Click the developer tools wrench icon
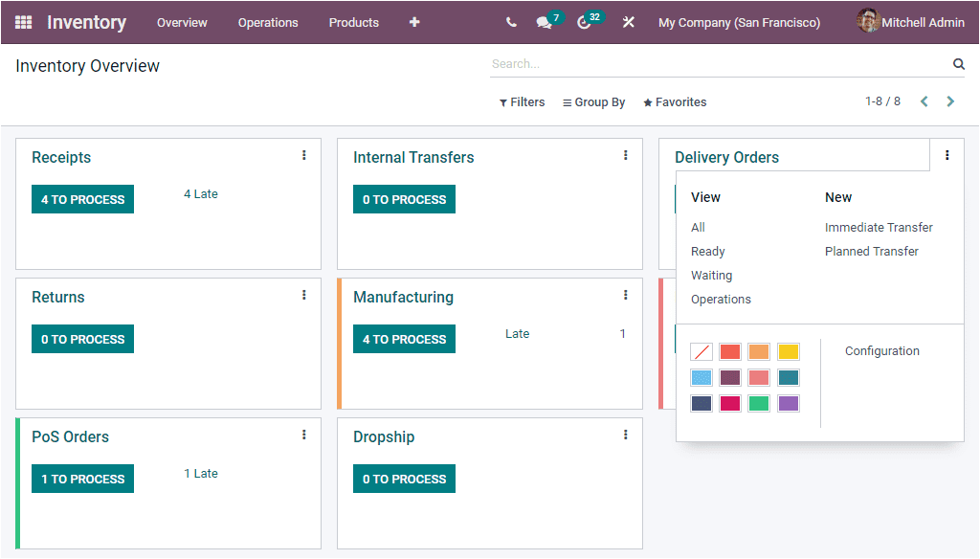Image resolution: width=980 pixels, height=559 pixels. click(629, 22)
